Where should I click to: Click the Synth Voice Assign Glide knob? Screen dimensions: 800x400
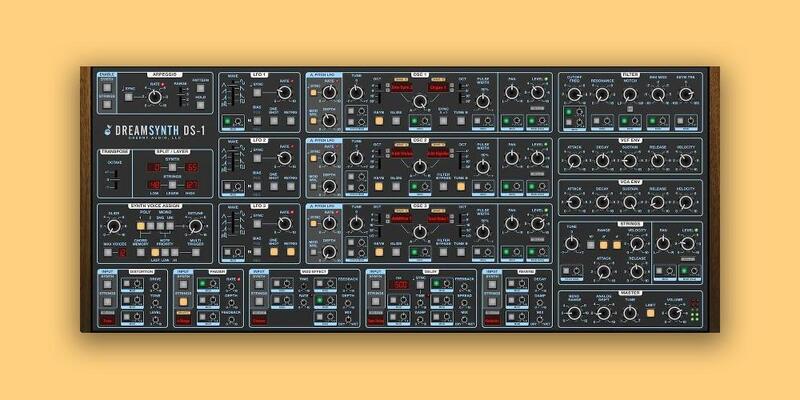point(114,226)
